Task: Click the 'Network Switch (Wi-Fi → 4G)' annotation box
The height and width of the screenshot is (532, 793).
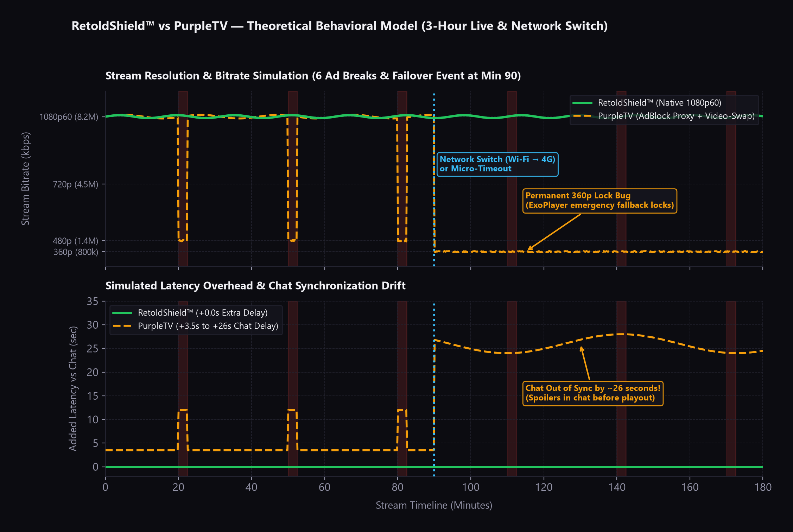Action: click(497, 164)
